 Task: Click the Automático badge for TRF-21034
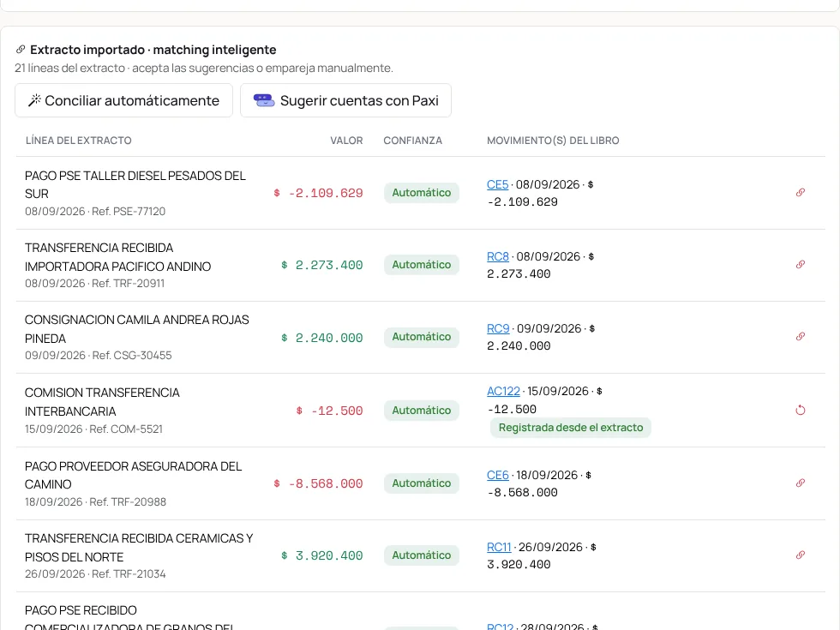click(x=422, y=555)
